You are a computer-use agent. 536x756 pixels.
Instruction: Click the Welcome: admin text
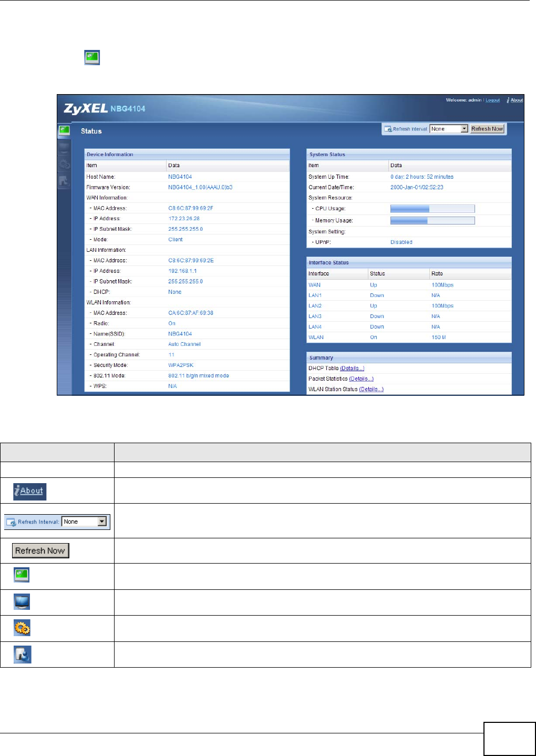point(463,100)
